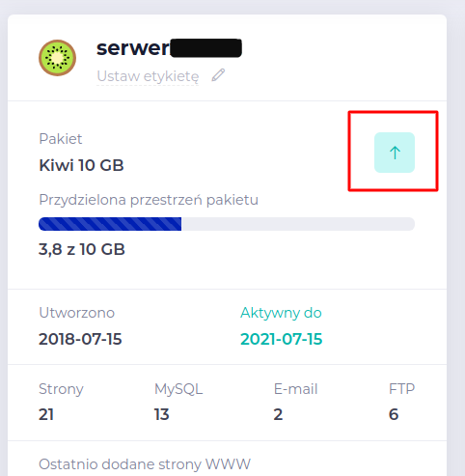Click the 'Strony' label text

pos(61,389)
